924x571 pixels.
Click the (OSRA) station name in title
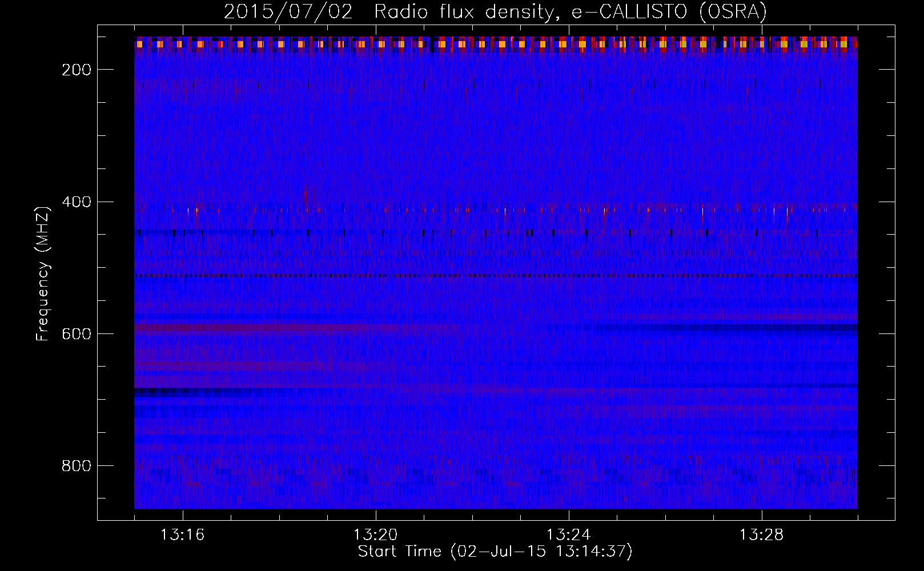[x=733, y=12]
